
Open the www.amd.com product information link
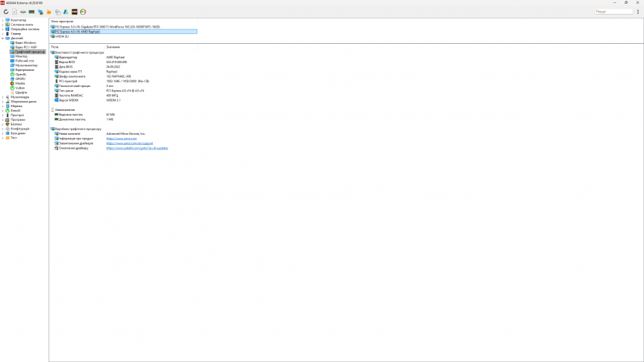[x=121, y=139]
